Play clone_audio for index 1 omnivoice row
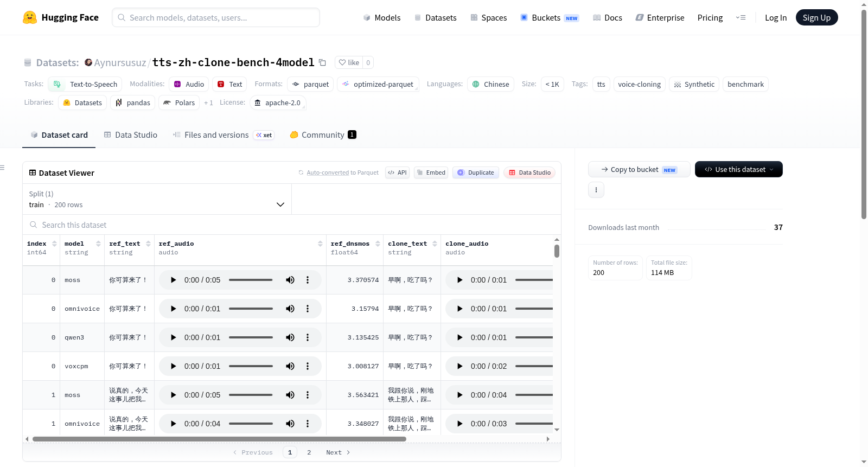The width and height of the screenshot is (868, 467). (x=460, y=424)
